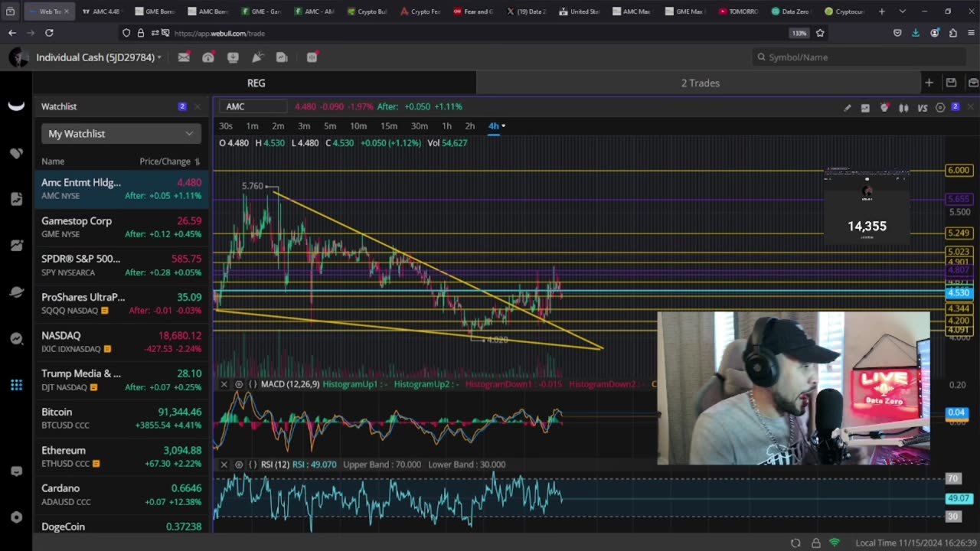
Task: Click the VS compare icon
Action: point(923,108)
